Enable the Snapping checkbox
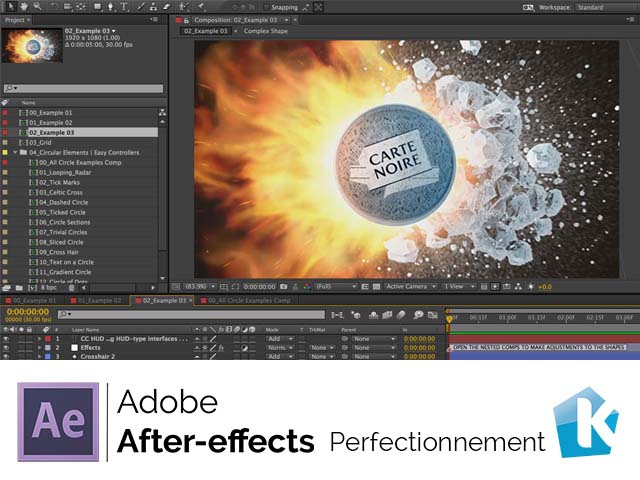 pos(266,7)
